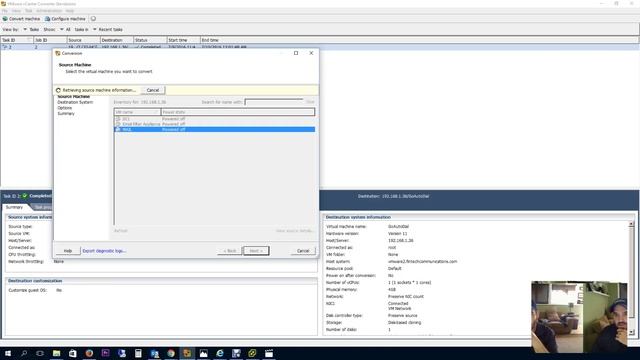Click the Back button in wizard
640x360 pixels.
click(x=229, y=251)
